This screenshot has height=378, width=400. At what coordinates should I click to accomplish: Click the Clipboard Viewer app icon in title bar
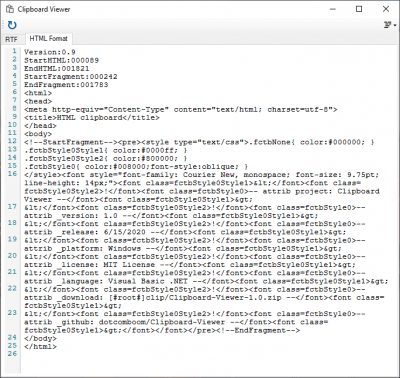10,9
